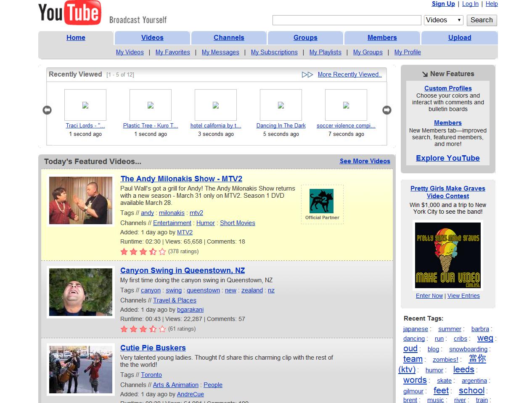
Task: Click the Cutie Pie Buskers thumbnail
Action: (81, 369)
